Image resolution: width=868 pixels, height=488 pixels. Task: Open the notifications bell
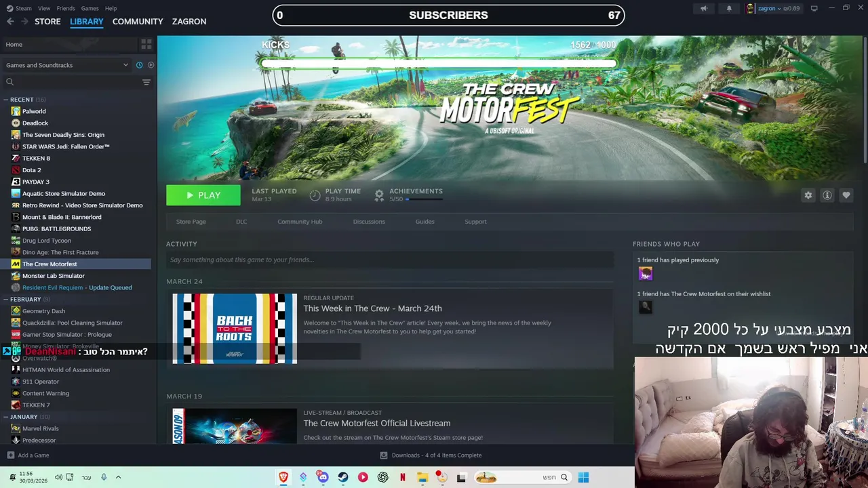(729, 8)
